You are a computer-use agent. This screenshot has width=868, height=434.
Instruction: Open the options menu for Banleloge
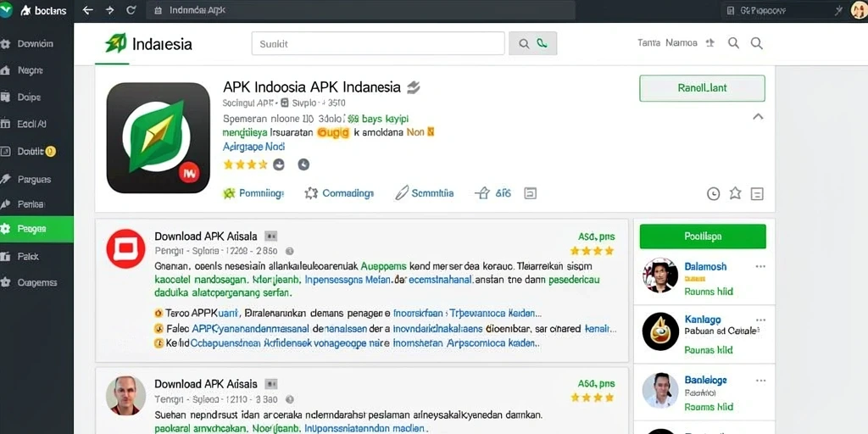760,381
